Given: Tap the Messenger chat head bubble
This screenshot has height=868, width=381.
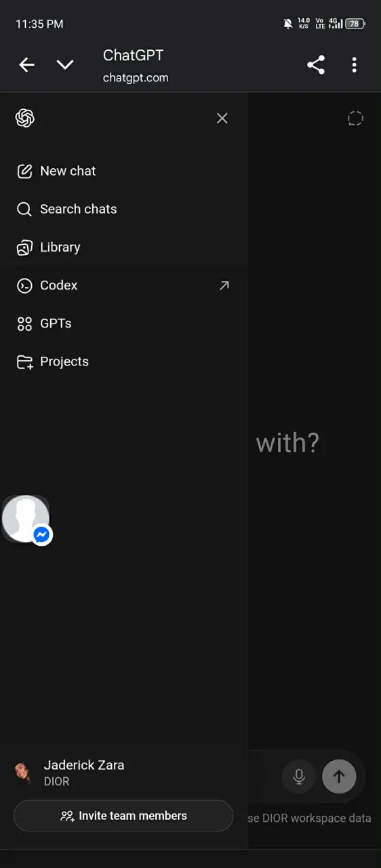Looking at the screenshot, I should [26, 519].
